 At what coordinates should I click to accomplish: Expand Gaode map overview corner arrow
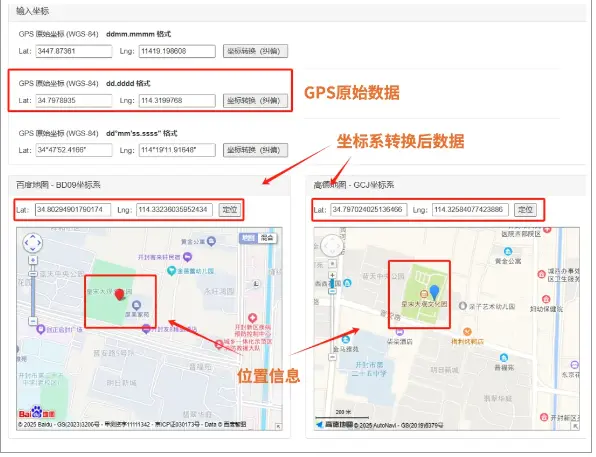(575, 426)
